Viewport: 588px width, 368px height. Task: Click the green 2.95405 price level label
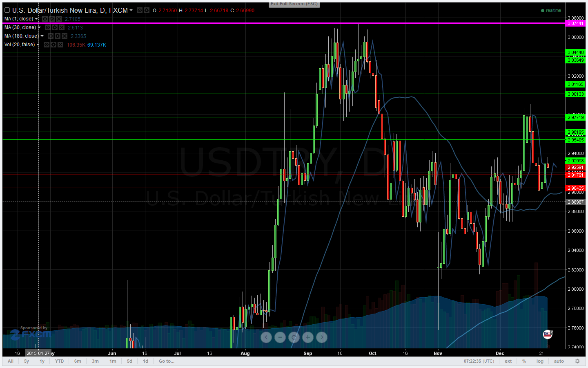575,140
